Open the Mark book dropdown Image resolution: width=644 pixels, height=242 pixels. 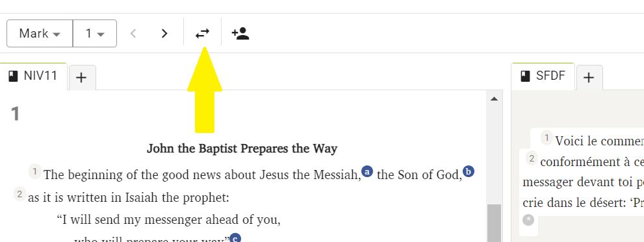click(40, 33)
